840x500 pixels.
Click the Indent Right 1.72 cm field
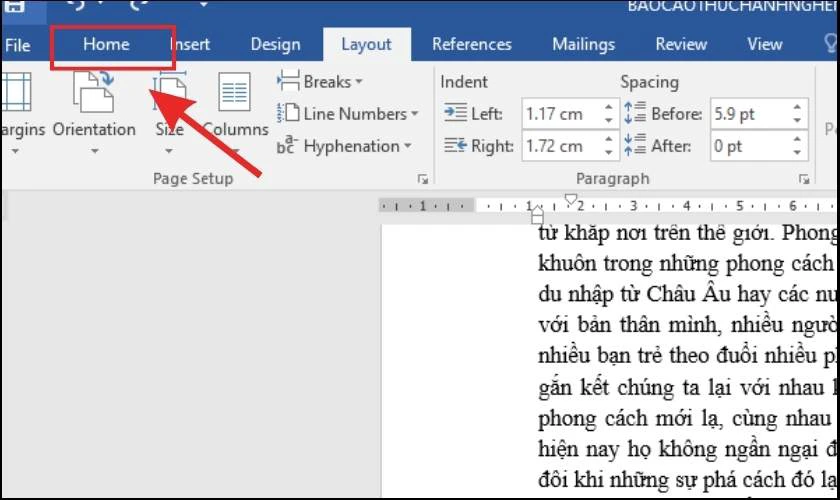[571, 146]
